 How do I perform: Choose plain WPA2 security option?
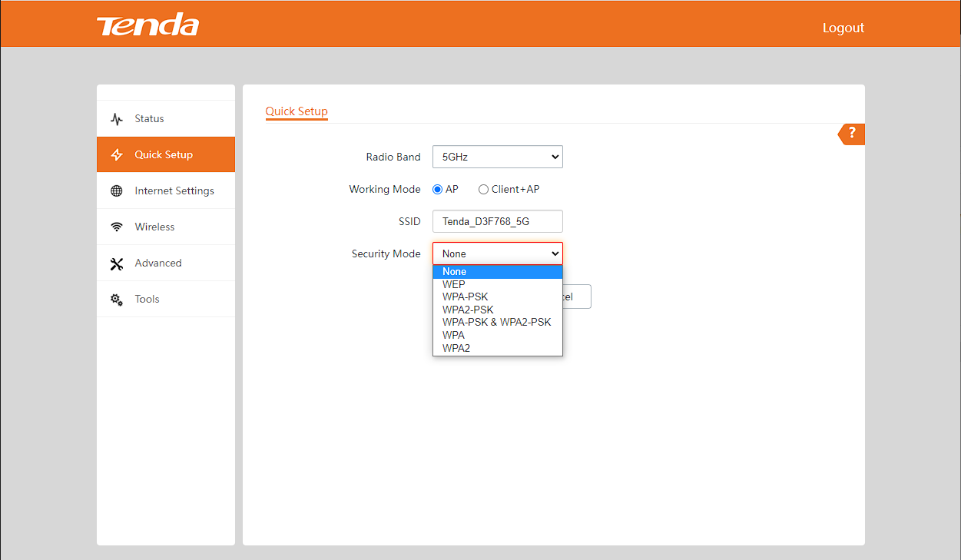(498, 348)
